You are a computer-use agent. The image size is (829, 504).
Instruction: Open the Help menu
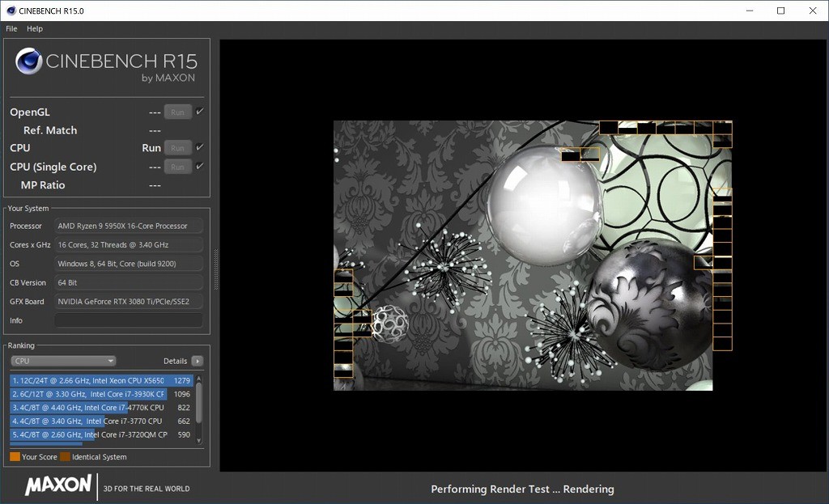pos(35,28)
